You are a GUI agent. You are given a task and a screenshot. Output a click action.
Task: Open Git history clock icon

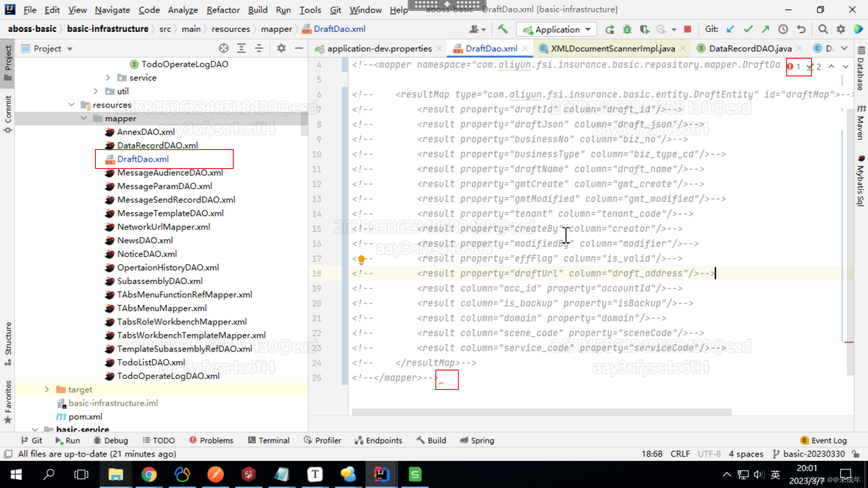783,29
